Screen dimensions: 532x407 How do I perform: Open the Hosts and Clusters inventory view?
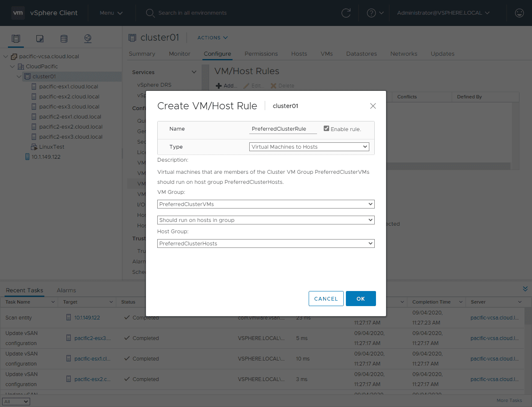click(16, 39)
